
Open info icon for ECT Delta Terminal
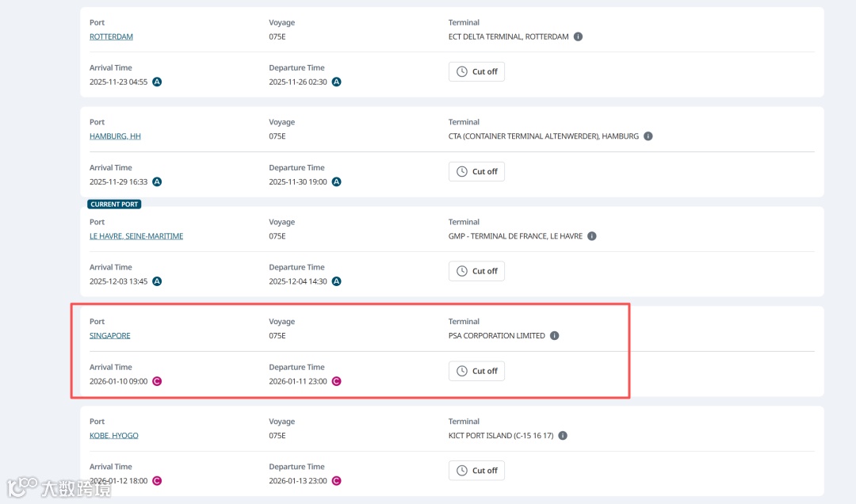578,36
